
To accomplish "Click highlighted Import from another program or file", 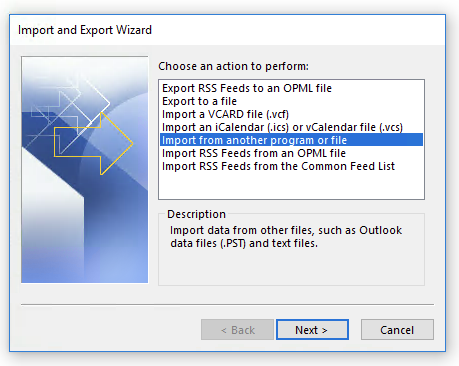I will coord(291,140).
